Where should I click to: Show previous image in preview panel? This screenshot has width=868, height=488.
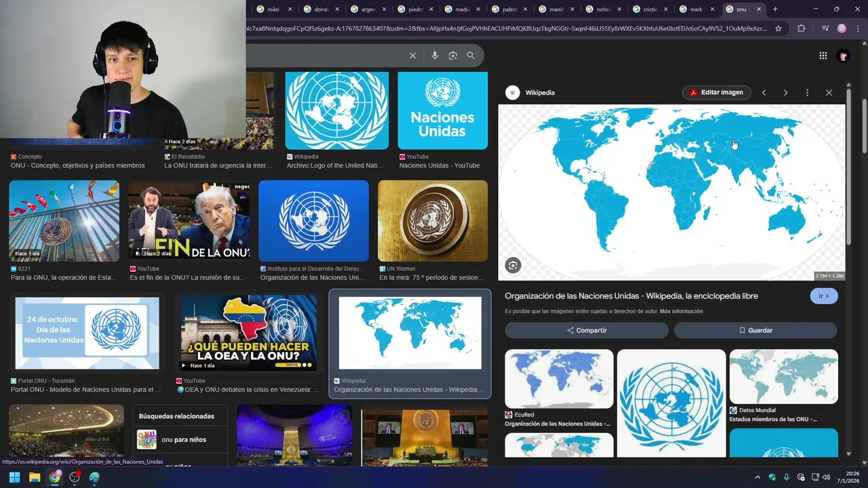(764, 93)
